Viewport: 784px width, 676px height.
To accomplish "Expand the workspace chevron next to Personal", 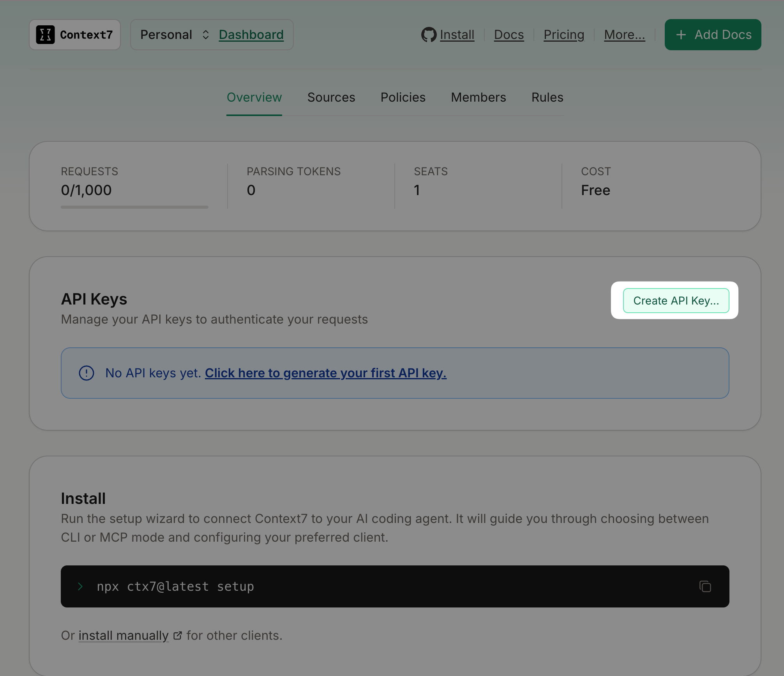I will coord(205,34).
